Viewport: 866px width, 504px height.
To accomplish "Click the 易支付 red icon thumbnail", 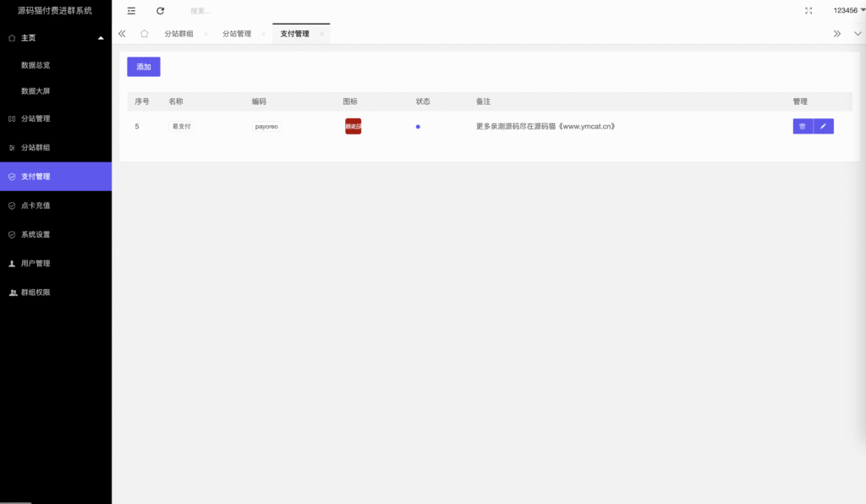I will 353,126.
